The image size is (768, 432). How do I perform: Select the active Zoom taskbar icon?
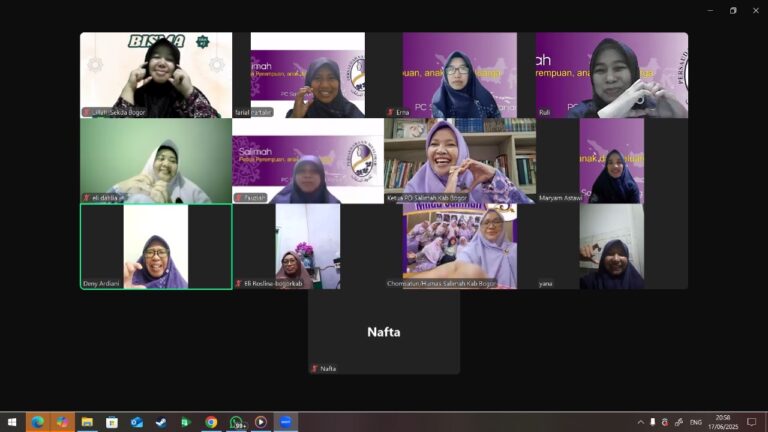pyautogui.click(x=286, y=422)
